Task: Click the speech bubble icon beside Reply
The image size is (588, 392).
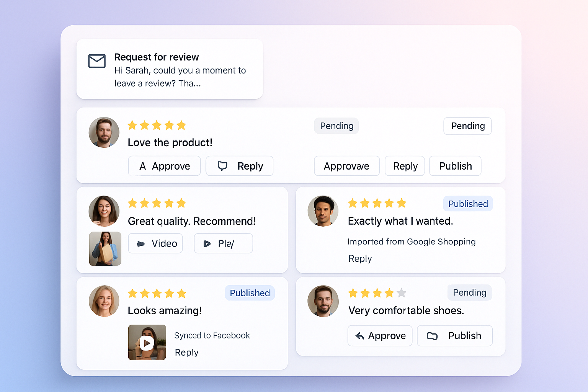Action: pyautogui.click(x=222, y=166)
